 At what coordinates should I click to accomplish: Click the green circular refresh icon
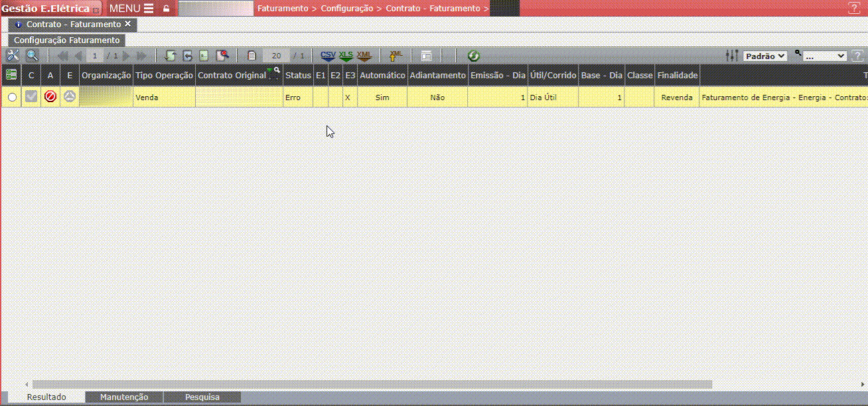click(x=473, y=56)
